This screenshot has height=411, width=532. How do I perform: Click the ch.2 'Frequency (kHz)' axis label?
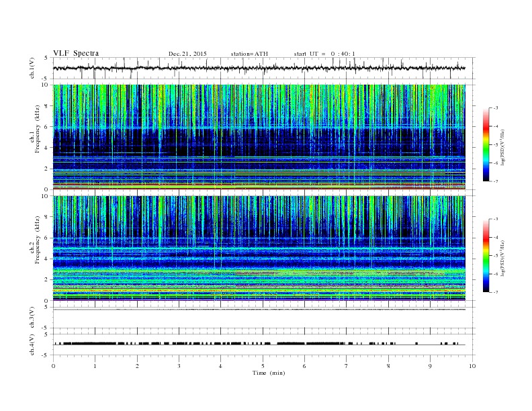[x=38, y=240]
